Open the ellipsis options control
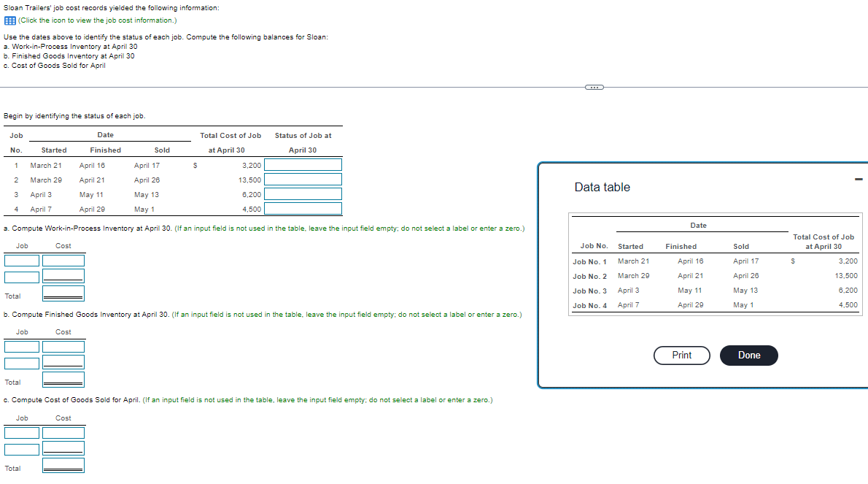 click(x=594, y=86)
